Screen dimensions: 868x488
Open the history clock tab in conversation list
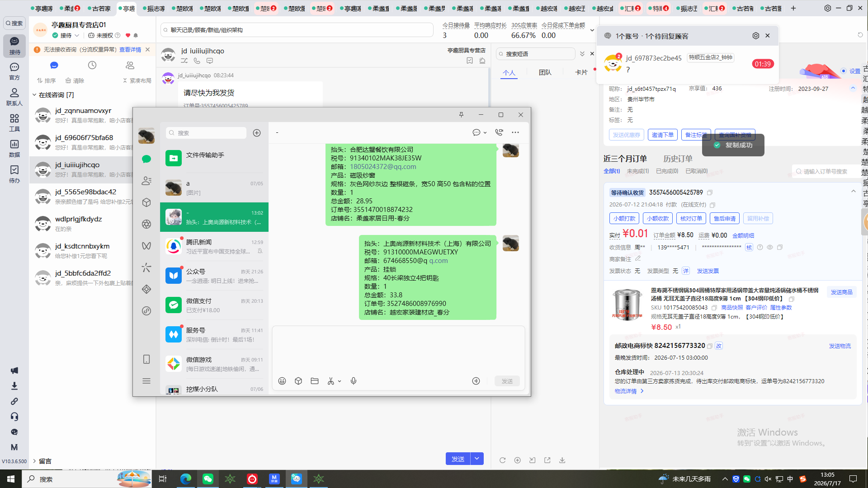(92, 65)
